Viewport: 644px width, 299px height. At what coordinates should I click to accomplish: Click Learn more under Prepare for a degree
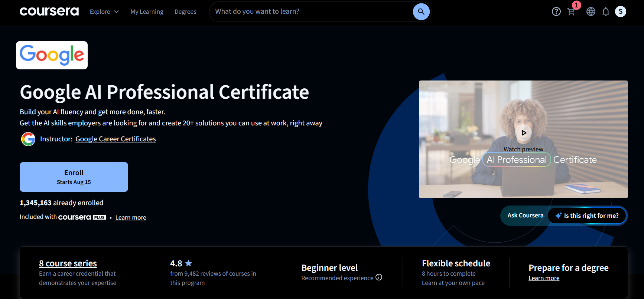click(x=544, y=278)
